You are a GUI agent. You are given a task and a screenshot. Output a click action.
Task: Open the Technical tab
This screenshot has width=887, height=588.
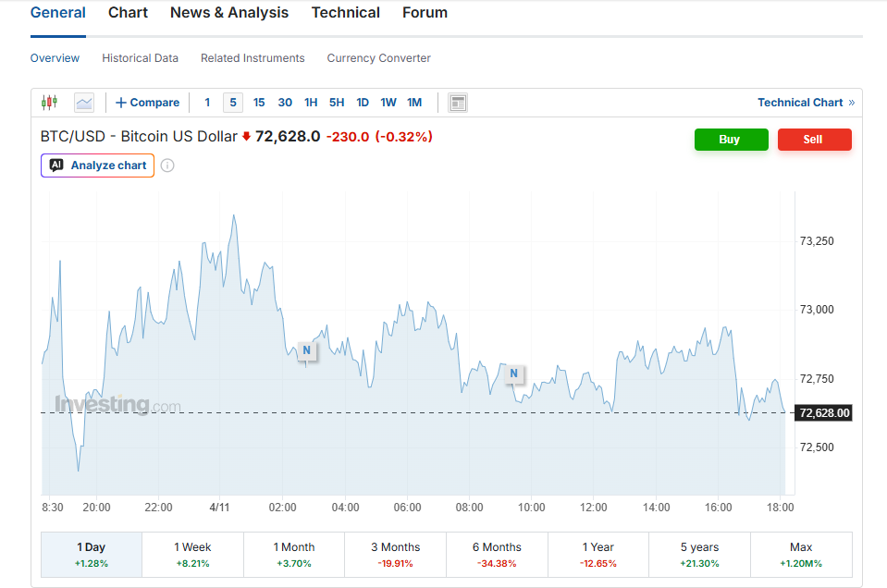click(345, 13)
